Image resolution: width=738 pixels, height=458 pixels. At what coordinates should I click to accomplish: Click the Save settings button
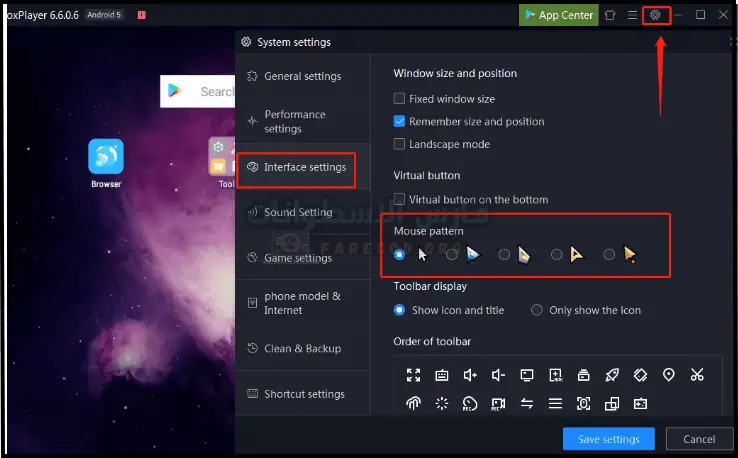[x=608, y=439]
